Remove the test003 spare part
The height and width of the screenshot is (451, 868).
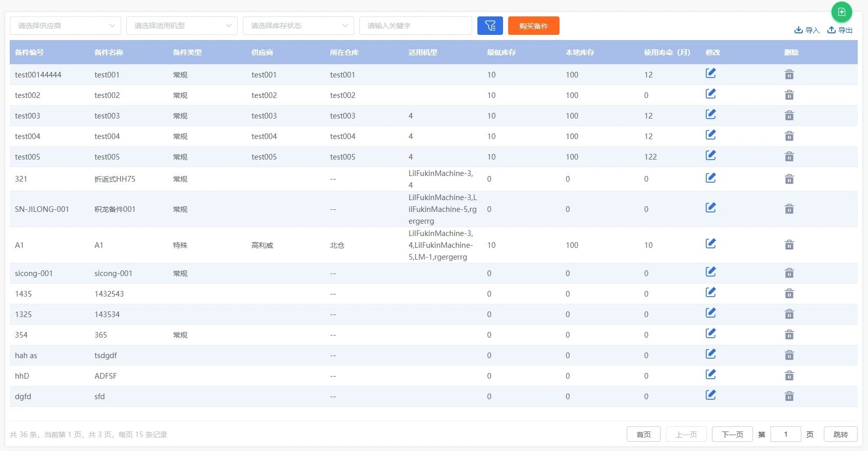click(789, 116)
